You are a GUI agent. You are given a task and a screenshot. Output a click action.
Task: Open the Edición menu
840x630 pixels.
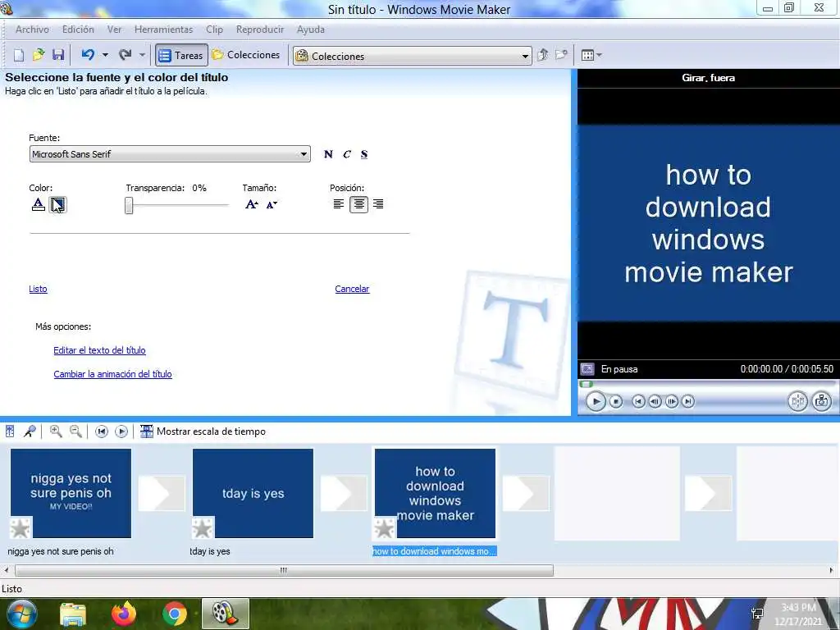pyautogui.click(x=78, y=30)
